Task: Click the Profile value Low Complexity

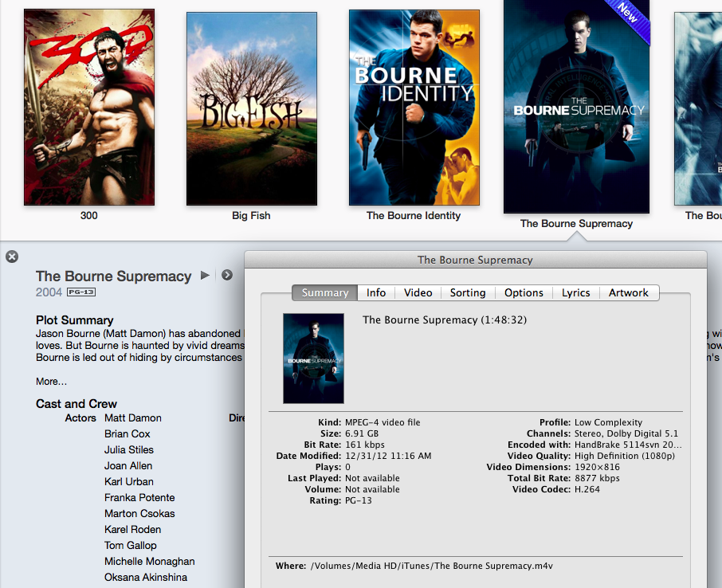Action: point(608,422)
